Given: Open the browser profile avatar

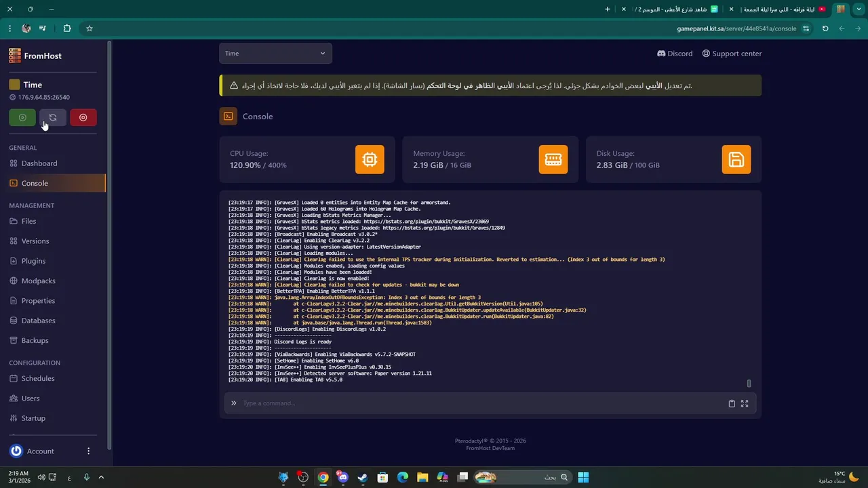Looking at the screenshot, I should pyautogui.click(x=26, y=28).
